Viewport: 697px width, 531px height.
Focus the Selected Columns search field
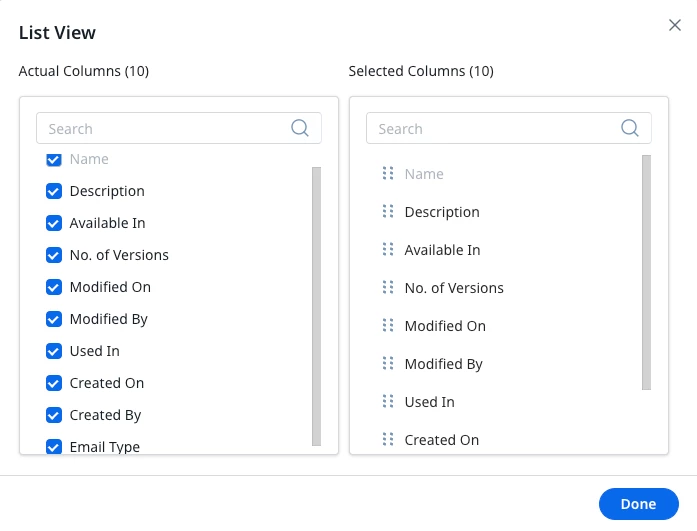pyautogui.click(x=509, y=128)
